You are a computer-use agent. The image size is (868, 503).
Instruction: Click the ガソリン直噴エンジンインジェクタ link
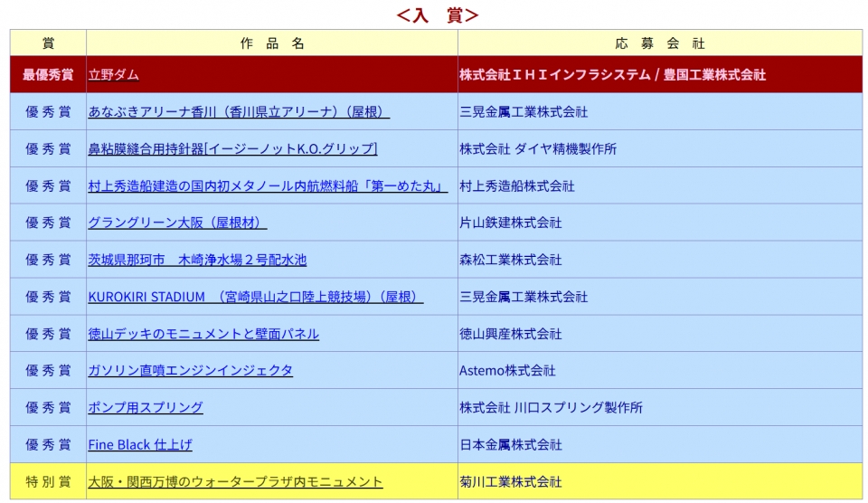click(x=190, y=371)
